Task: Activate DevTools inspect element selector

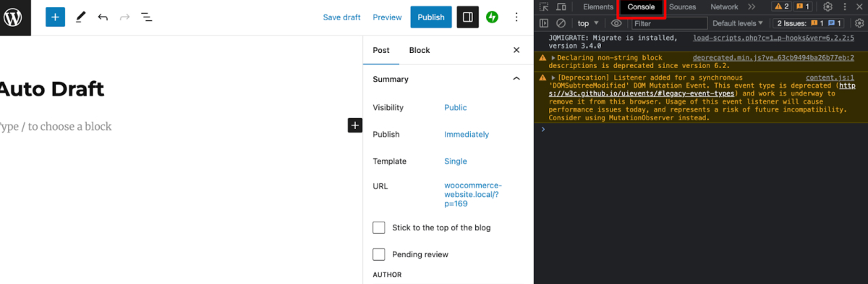Action: coord(544,7)
